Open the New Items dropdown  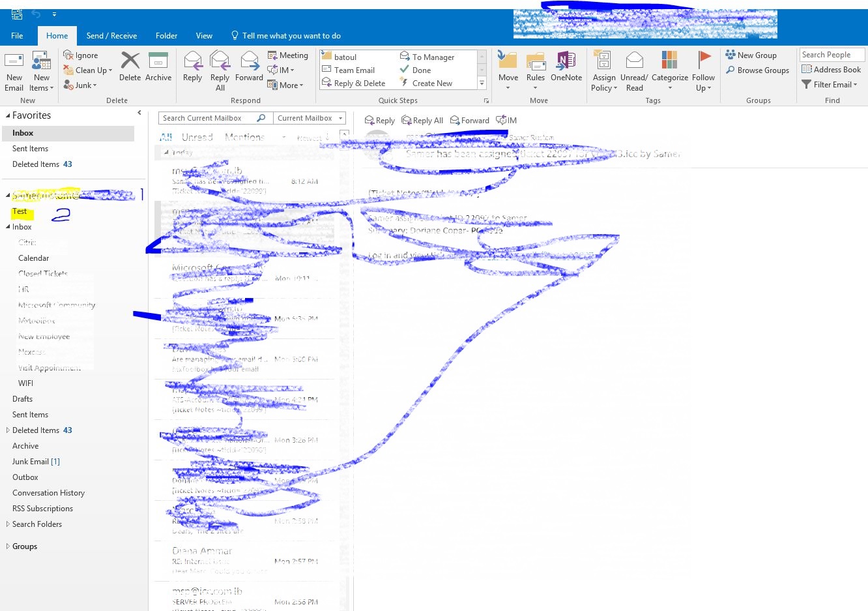tap(42, 71)
